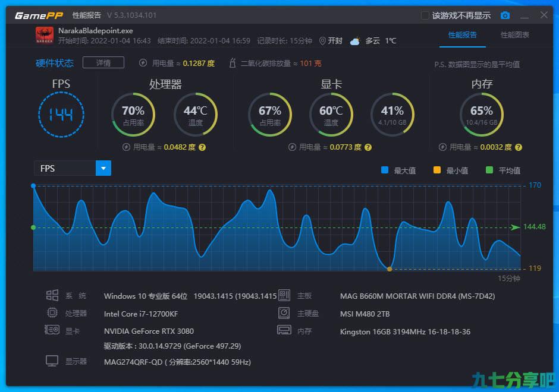Click the 记录时长: 15分钟 text

(x=284, y=41)
